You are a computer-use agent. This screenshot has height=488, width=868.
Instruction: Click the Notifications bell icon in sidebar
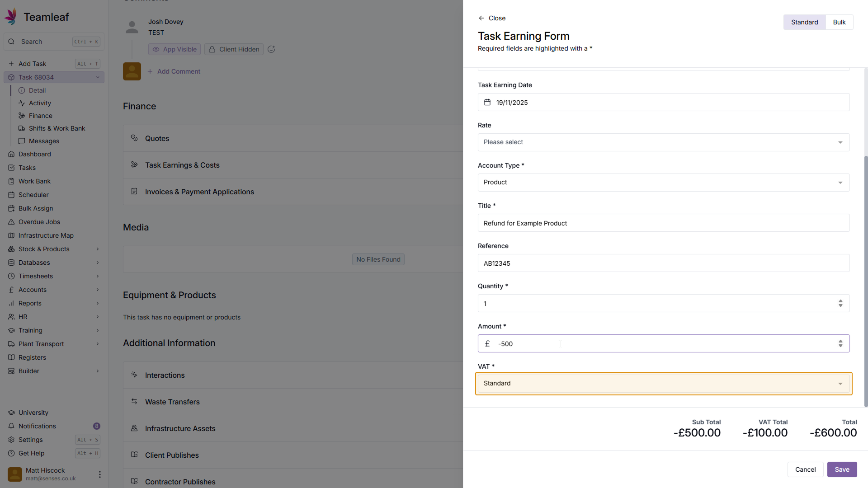(x=11, y=426)
